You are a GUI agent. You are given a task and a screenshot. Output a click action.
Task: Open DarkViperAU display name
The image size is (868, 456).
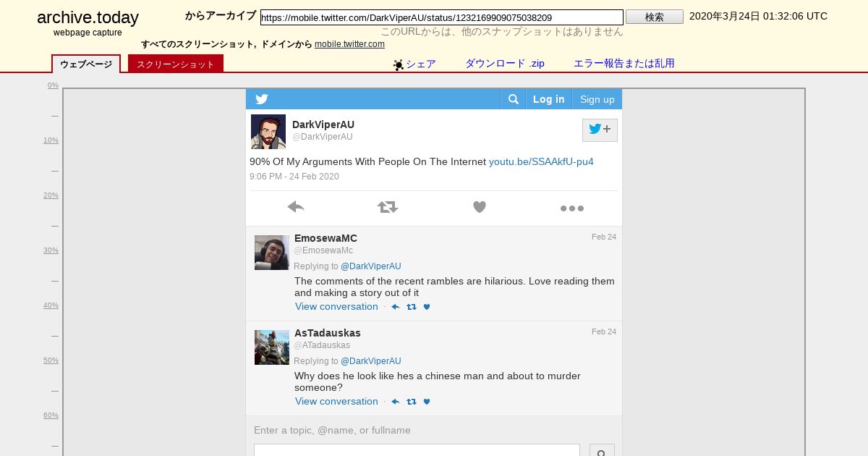pos(323,124)
